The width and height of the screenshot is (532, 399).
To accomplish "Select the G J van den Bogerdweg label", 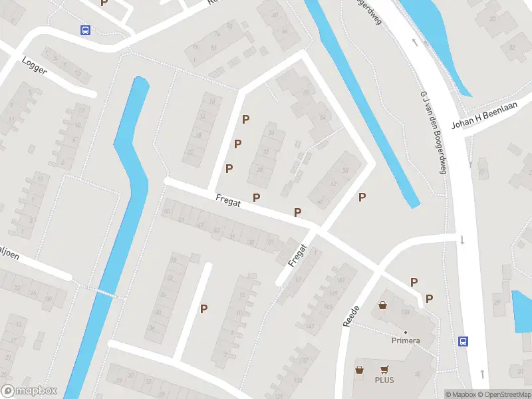I will [433, 132].
